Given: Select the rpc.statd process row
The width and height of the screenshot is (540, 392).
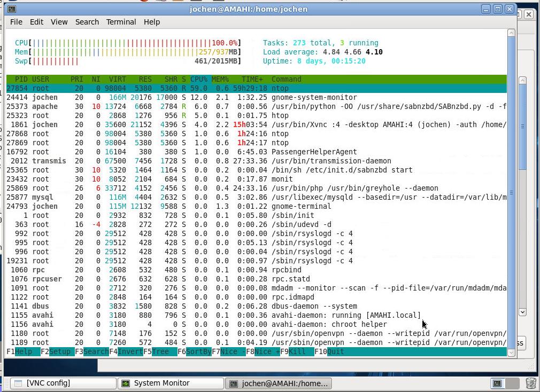Looking at the screenshot, I should [257, 279].
